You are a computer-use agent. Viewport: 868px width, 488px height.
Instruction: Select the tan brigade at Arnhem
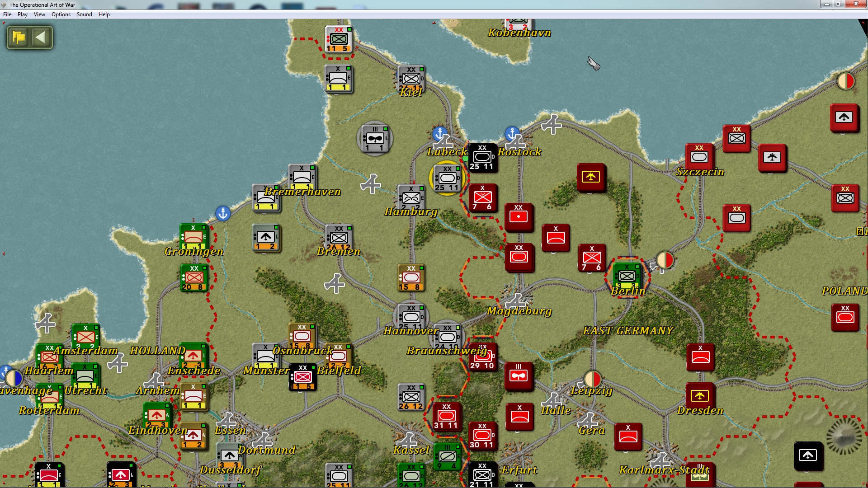coord(194,397)
